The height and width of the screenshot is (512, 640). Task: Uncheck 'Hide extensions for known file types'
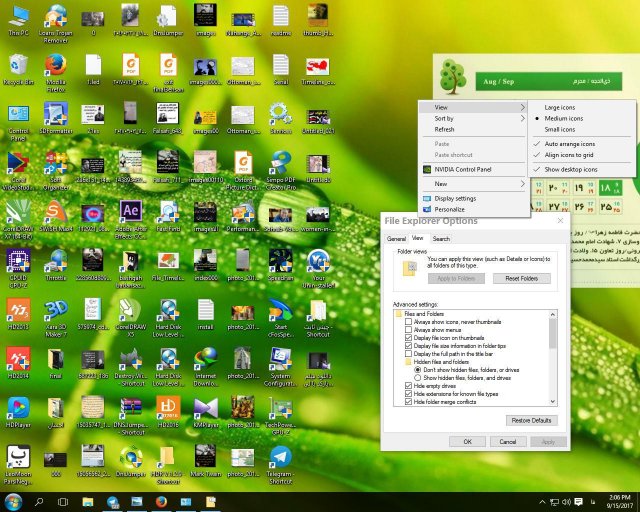point(409,395)
